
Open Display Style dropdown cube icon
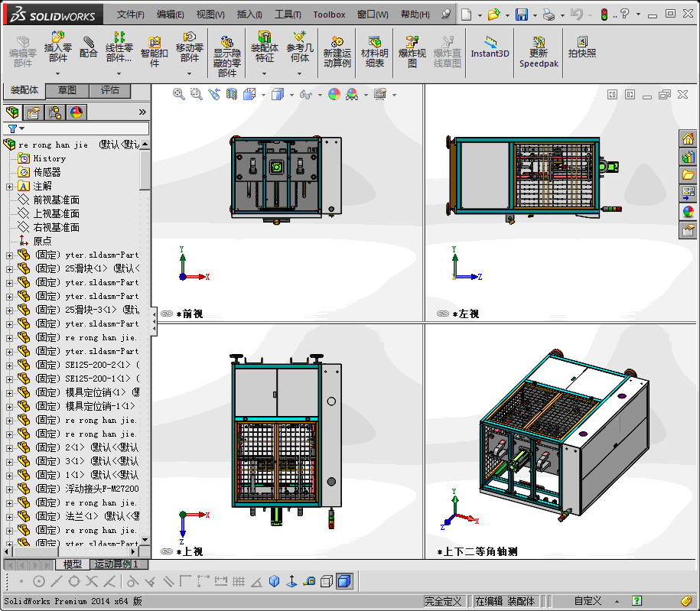pyautogui.click(x=278, y=94)
